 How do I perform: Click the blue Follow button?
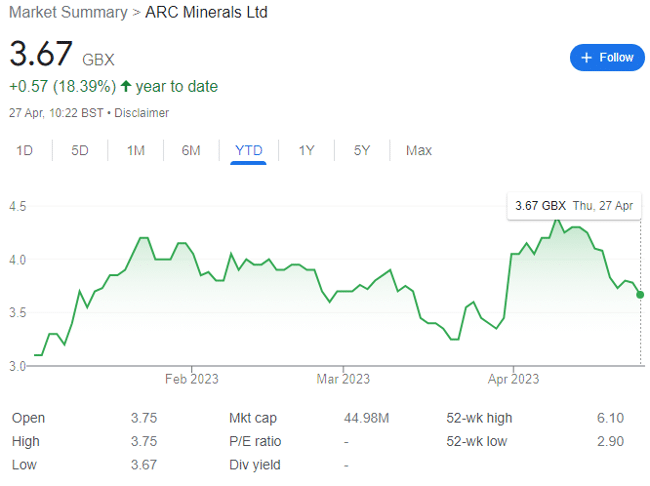pos(607,58)
